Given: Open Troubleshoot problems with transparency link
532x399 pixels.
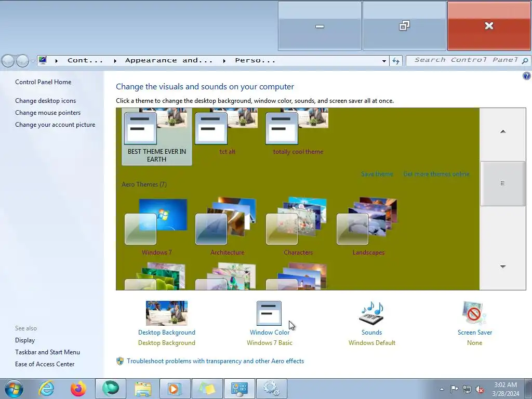Looking at the screenshot, I should (215, 361).
